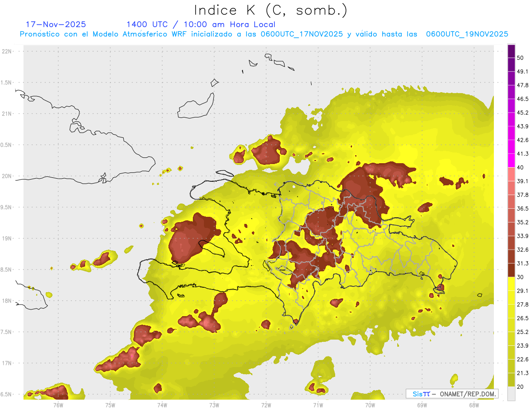Viewport: 532px width, 411px height.
Task: Select the date text '17-Nov-2025'
Action: [x=56, y=24]
